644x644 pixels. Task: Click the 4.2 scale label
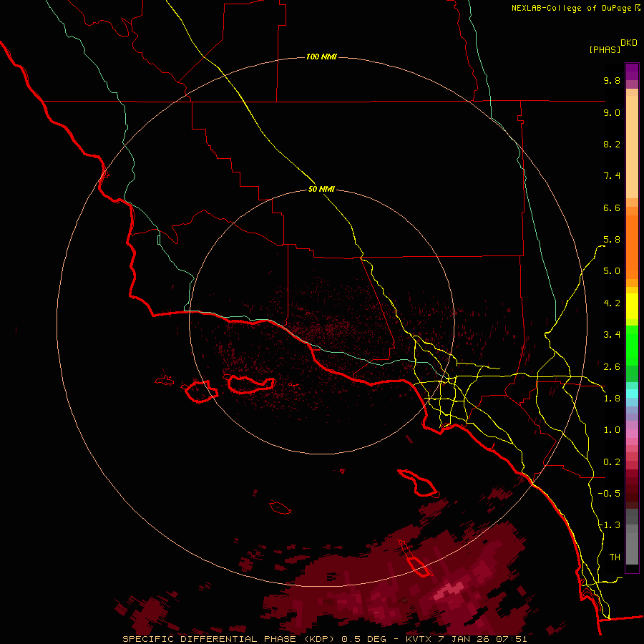(x=612, y=303)
